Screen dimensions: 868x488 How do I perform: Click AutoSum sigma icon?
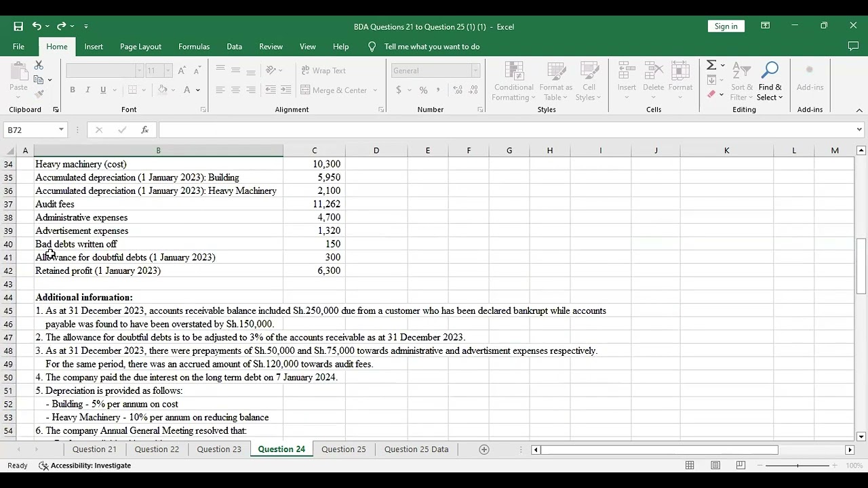(x=711, y=65)
